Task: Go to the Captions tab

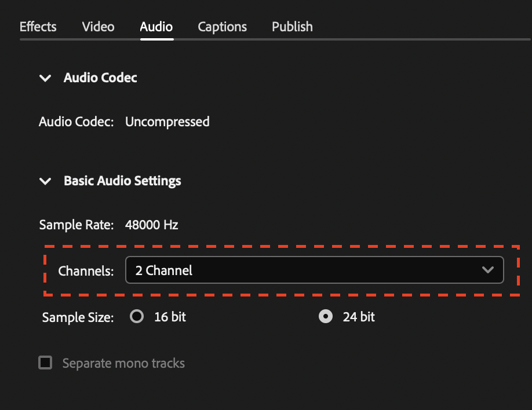Action: 222,27
